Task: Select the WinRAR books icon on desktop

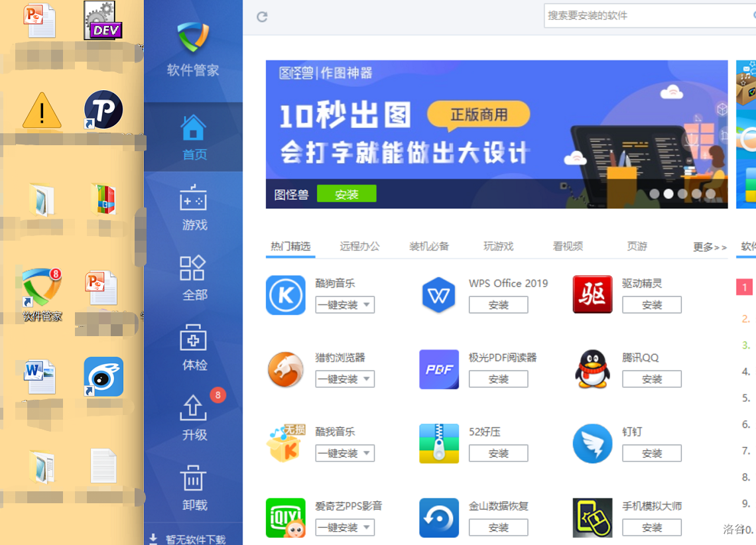Action: 103,199
